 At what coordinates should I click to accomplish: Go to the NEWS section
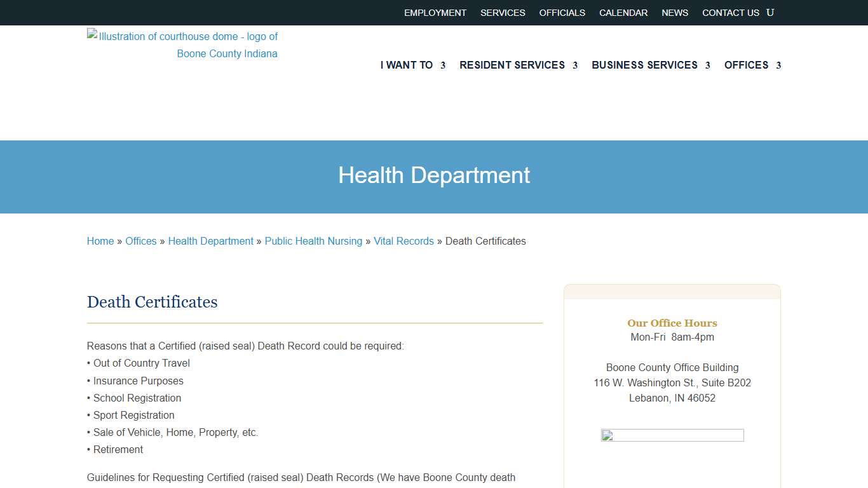674,12
